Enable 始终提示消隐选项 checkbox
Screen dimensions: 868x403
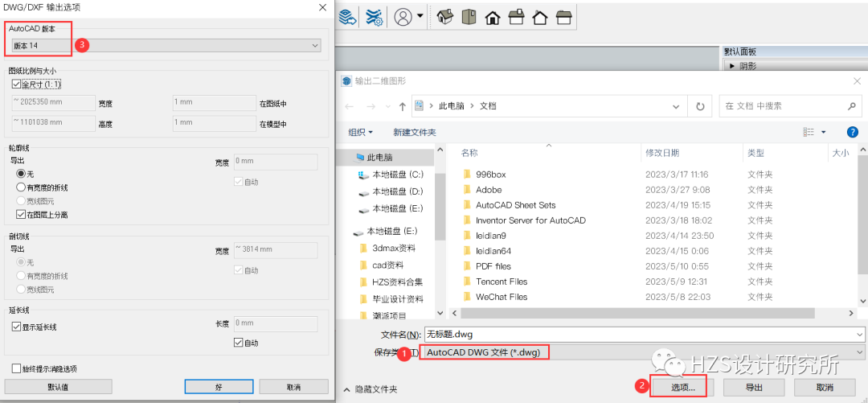(x=15, y=368)
